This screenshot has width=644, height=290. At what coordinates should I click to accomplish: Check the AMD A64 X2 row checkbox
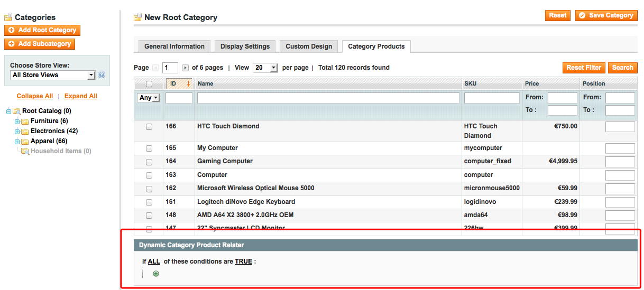[x=149, y=216]
